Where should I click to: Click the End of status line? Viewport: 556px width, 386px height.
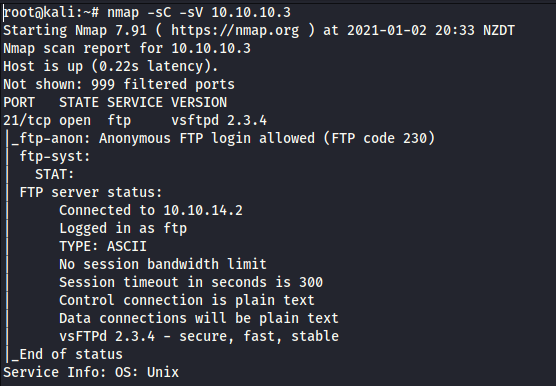67,354
